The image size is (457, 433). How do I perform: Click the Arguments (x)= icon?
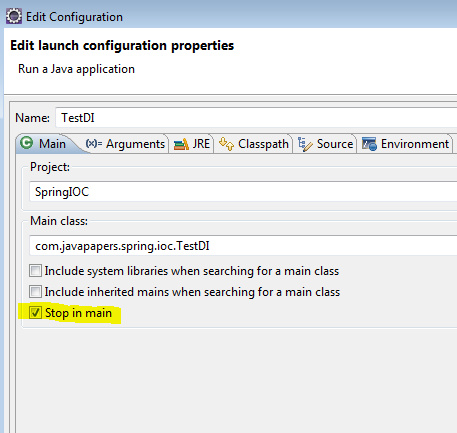pyautogui.click(x=94, y=144)
